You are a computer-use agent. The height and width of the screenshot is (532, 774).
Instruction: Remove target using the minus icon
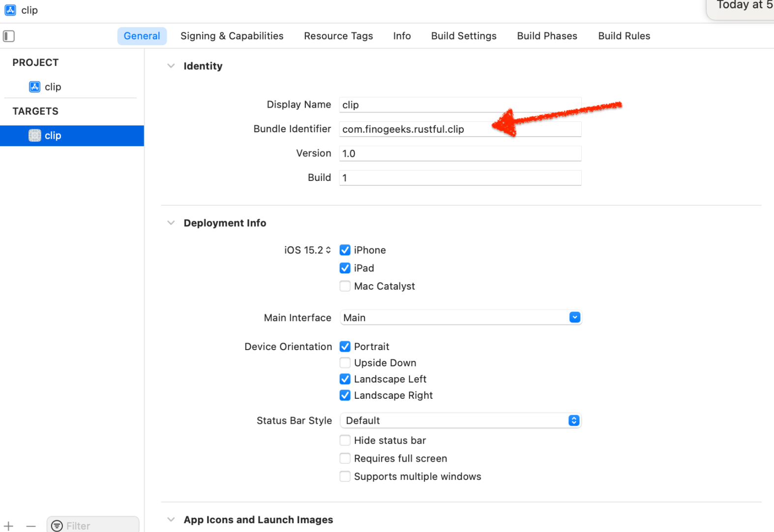coord(31,526)
